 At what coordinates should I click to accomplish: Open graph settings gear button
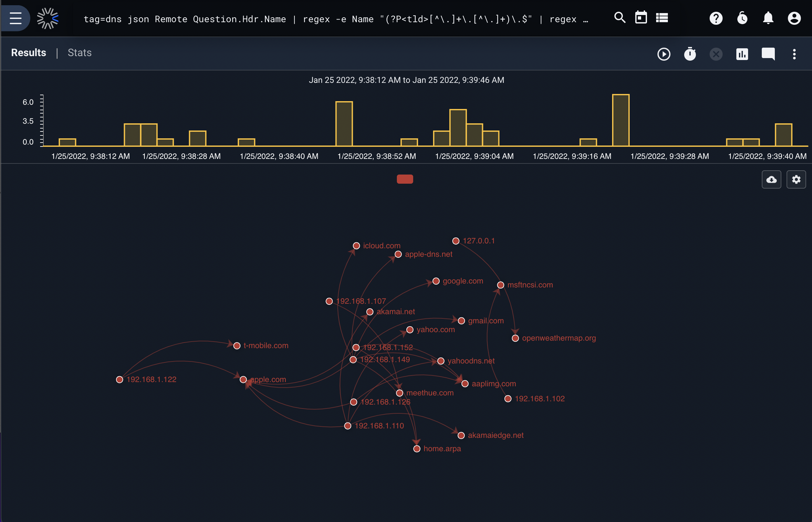(x=796, y=179)
